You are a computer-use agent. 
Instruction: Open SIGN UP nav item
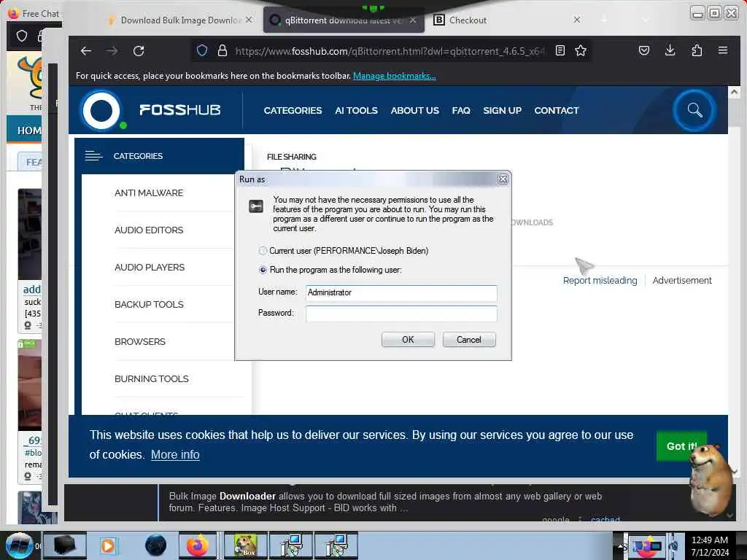pyautogui.click(x=502, y=111)
